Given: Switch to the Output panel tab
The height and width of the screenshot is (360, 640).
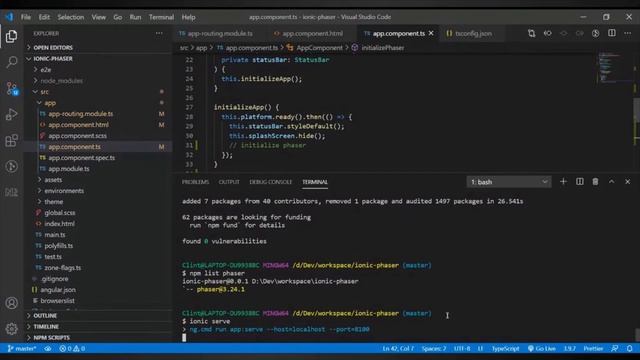Looking at the screenshot, I should coord(229,182).
